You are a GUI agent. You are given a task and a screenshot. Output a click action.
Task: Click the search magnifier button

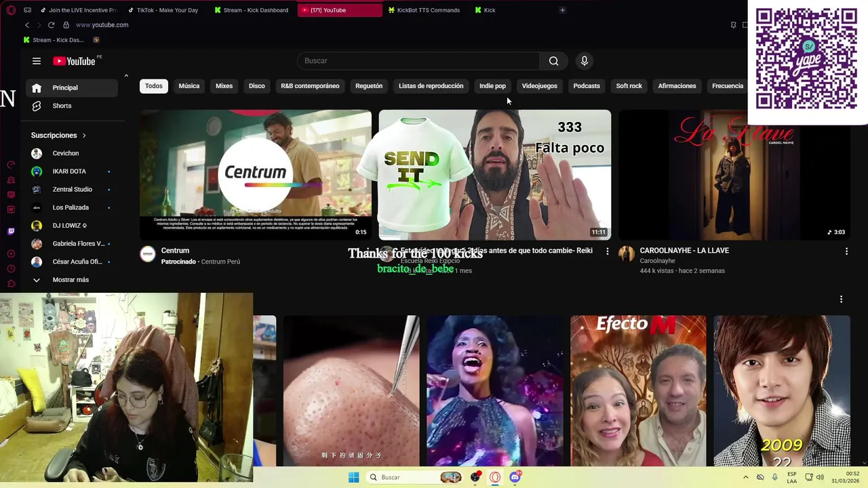click(x=553, y=61)
